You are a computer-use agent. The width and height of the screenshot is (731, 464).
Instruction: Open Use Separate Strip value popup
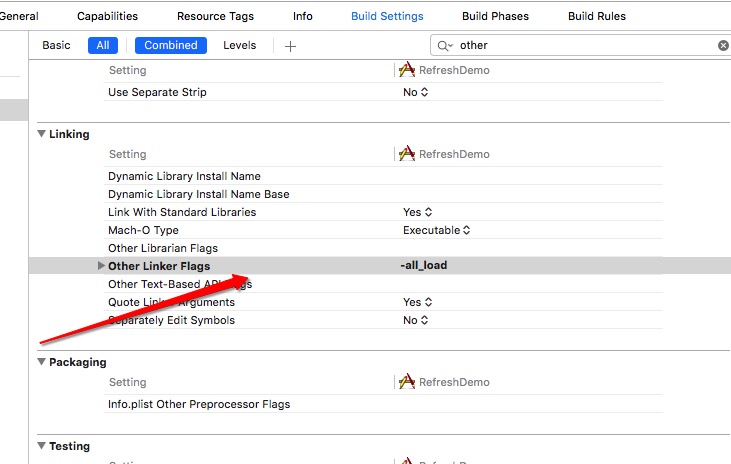[415, 92]
